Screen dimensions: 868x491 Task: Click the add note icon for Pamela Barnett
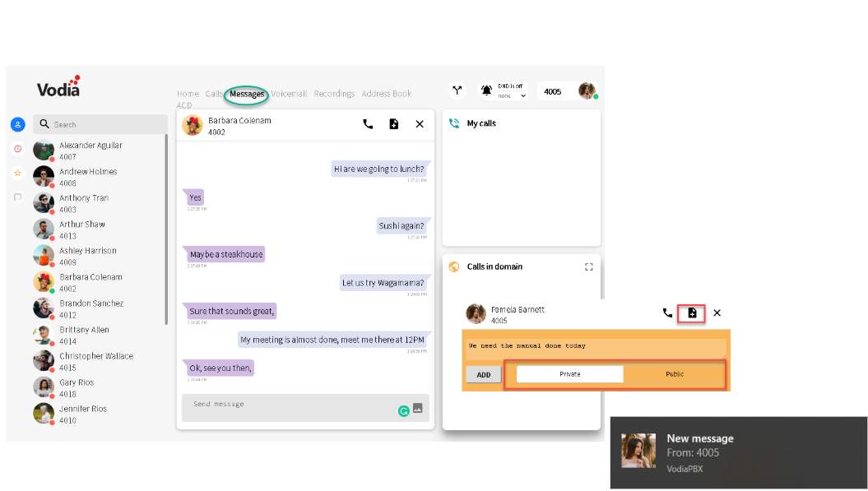692,313
